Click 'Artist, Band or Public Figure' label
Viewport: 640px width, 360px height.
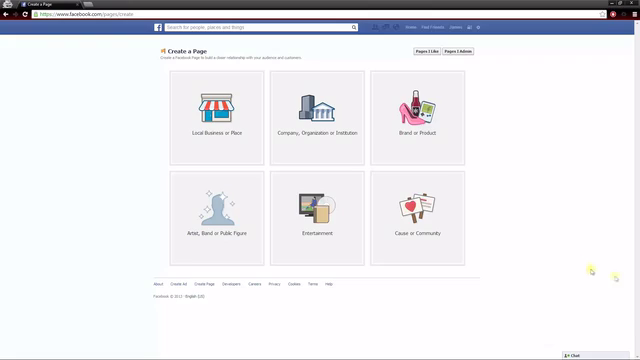coord(217,233)
